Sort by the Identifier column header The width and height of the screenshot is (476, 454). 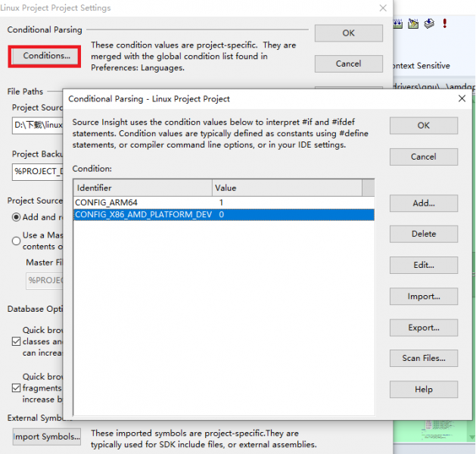[142, 187]
